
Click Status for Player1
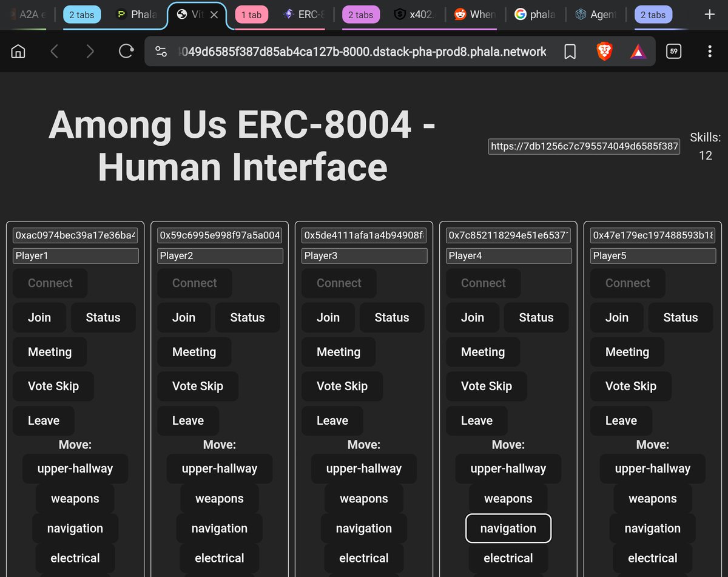click(x=103, y=317)
